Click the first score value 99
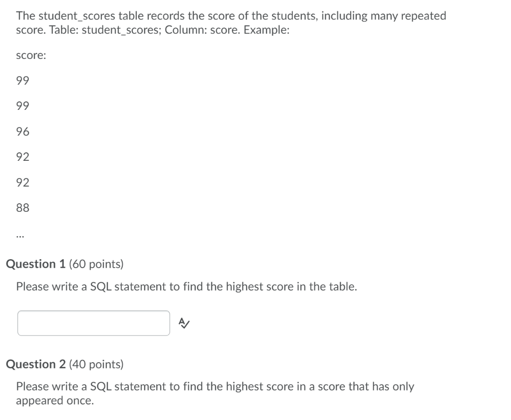 22,80
